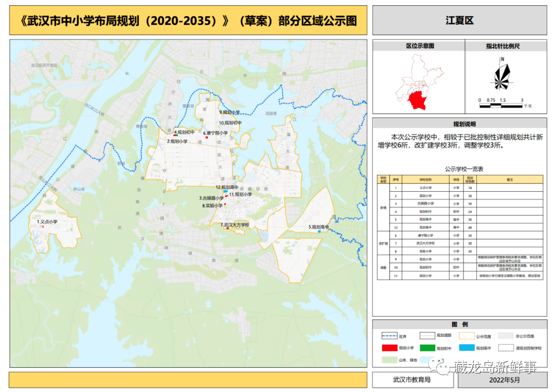
Task: Click the green 4.规划初中 map marker
Action: (x=176, y=136)
